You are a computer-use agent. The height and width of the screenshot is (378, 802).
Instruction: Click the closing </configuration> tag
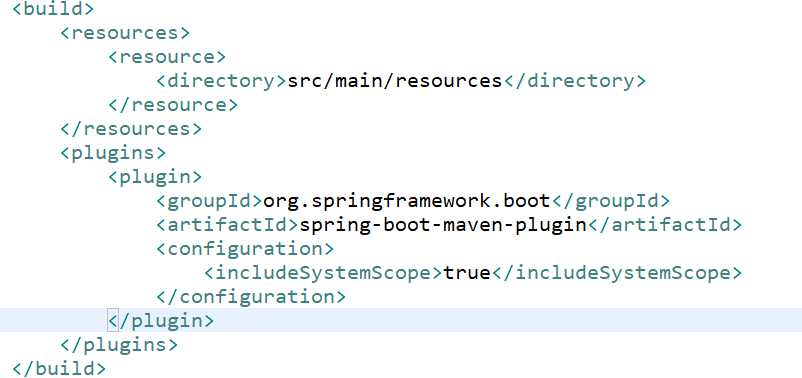coord(251,297)
